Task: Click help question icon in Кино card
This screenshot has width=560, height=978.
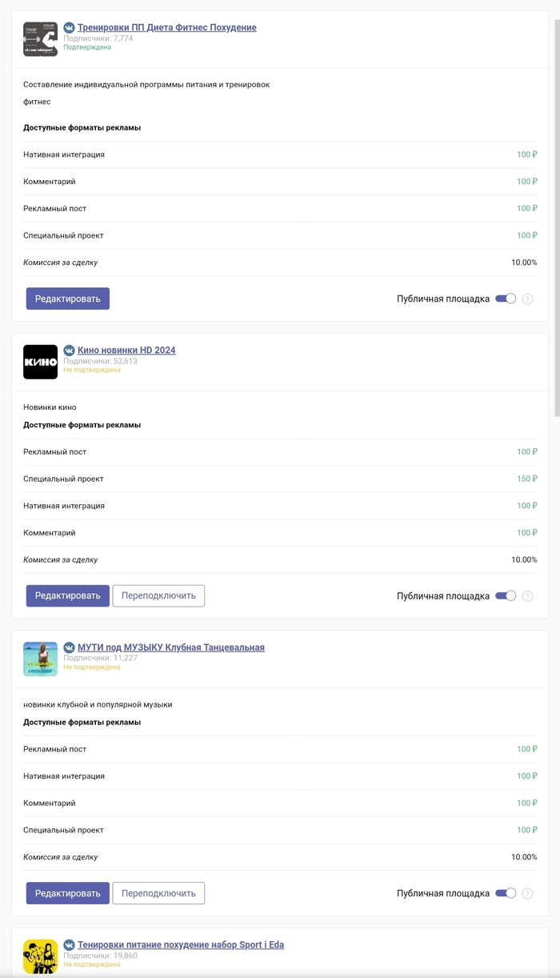Action: point(527,596)
